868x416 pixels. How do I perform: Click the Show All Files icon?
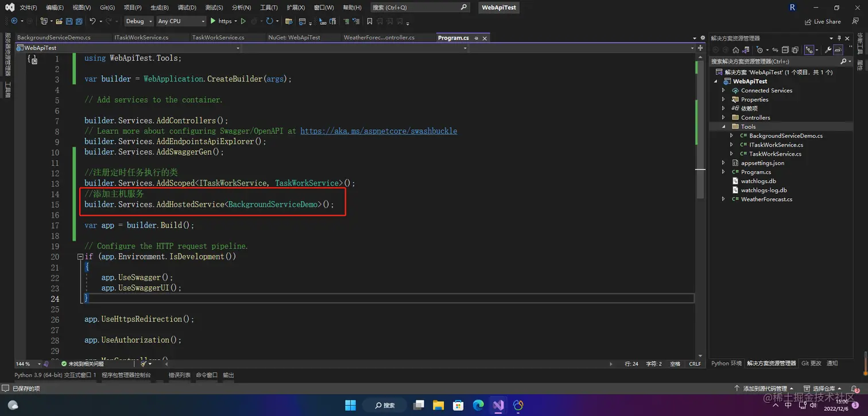point(795,50)
